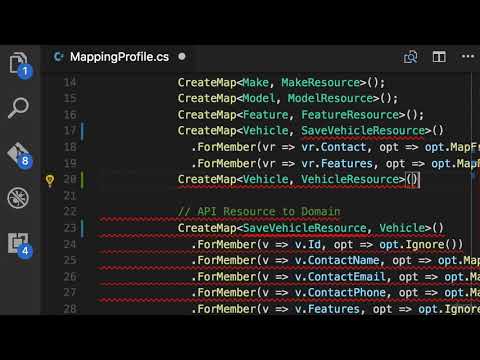Open the editor More Actions ellipsis menu
The width and height of the screenshot is (480, 360).
tap(468, 56)
